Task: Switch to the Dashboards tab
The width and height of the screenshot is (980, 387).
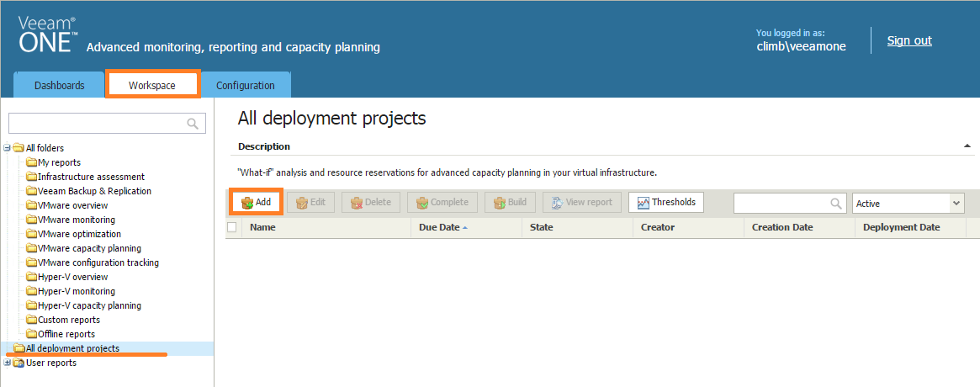Action: tap(60, 86)
